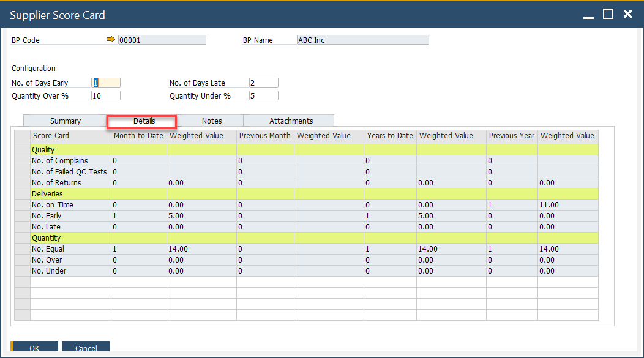Select the Previous Year column header
644x358 pixels.
512,135
